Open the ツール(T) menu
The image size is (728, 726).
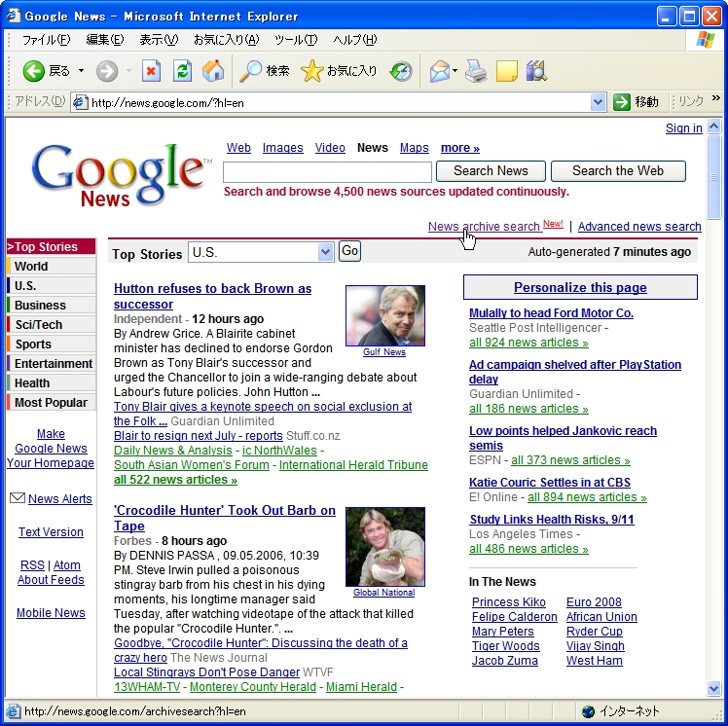[x=296, y=40]
